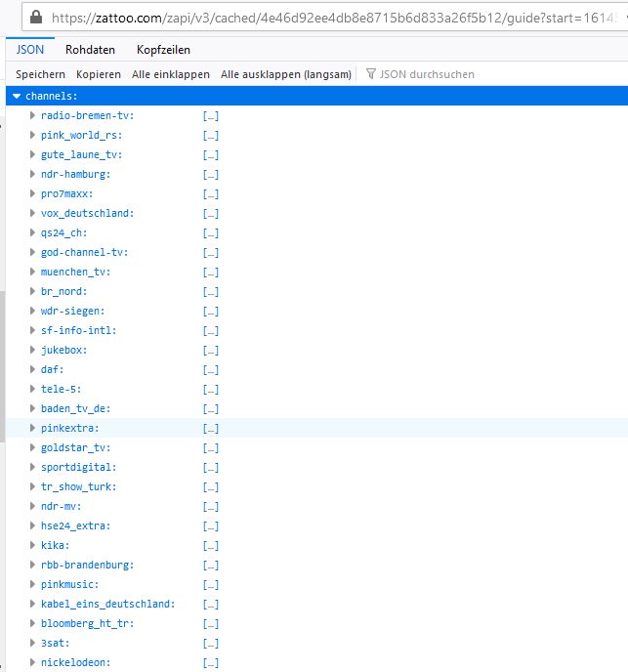Click the channels key label

pyautogui.click(x=51, y=96)
